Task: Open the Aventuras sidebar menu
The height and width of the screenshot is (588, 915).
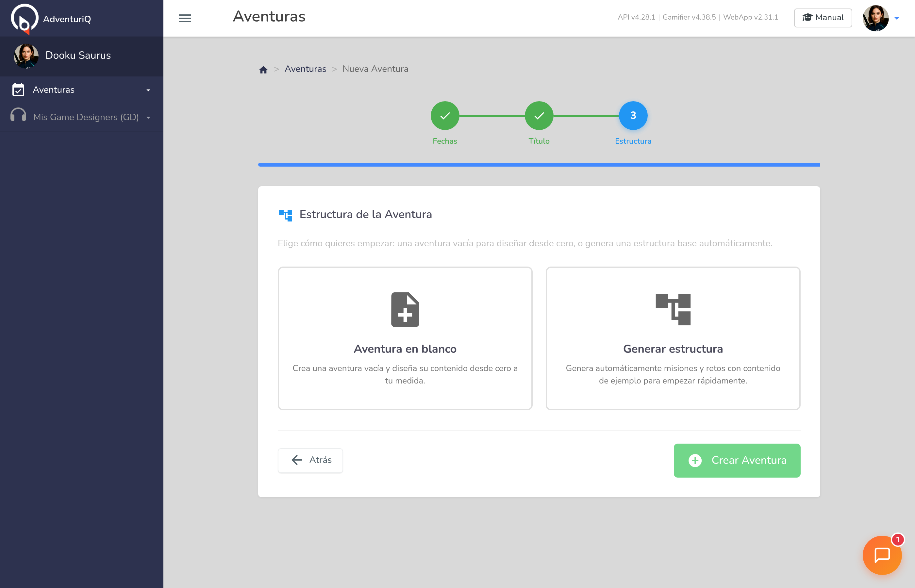Action: point(81,90)
